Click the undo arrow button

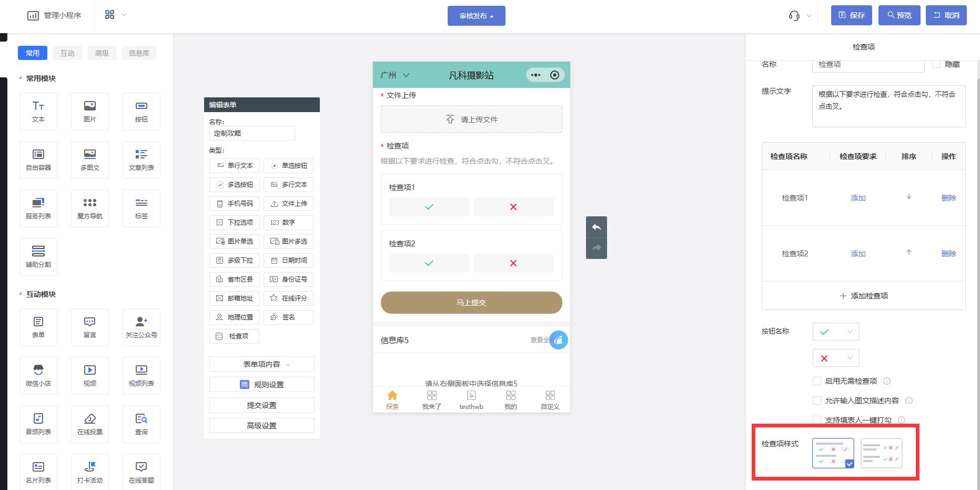coord(597,227)
